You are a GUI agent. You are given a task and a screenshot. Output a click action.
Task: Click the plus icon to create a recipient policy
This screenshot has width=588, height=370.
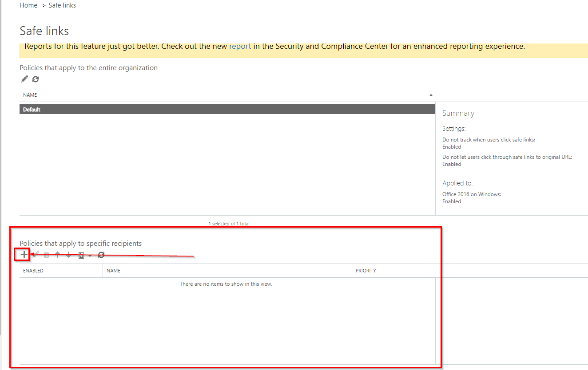23,255
